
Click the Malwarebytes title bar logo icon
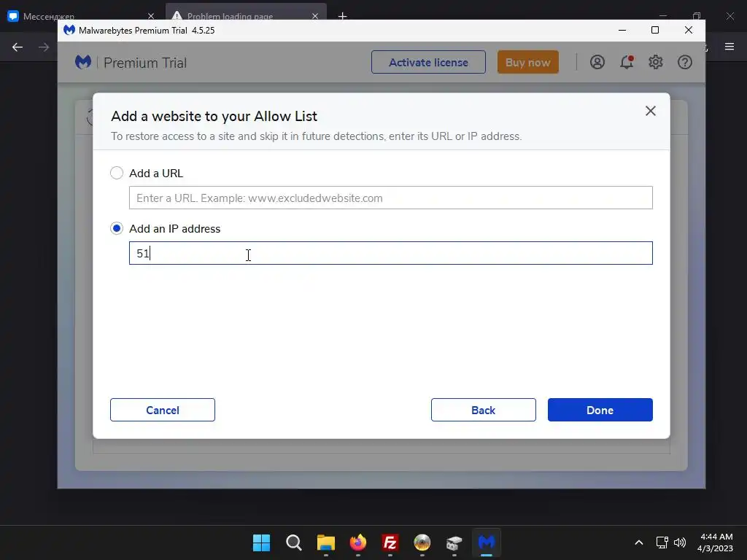pyautogui.click(x=69, y=30)
